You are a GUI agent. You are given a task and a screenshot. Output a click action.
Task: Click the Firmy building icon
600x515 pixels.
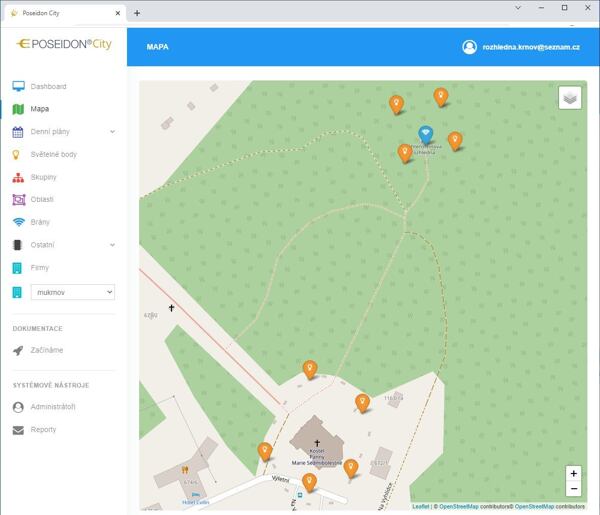point(18,268)
